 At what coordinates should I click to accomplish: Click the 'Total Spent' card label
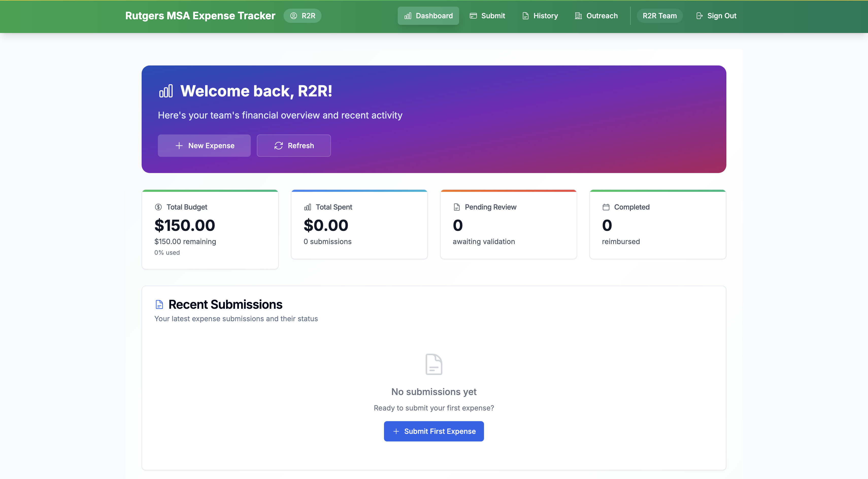(333, 207)
